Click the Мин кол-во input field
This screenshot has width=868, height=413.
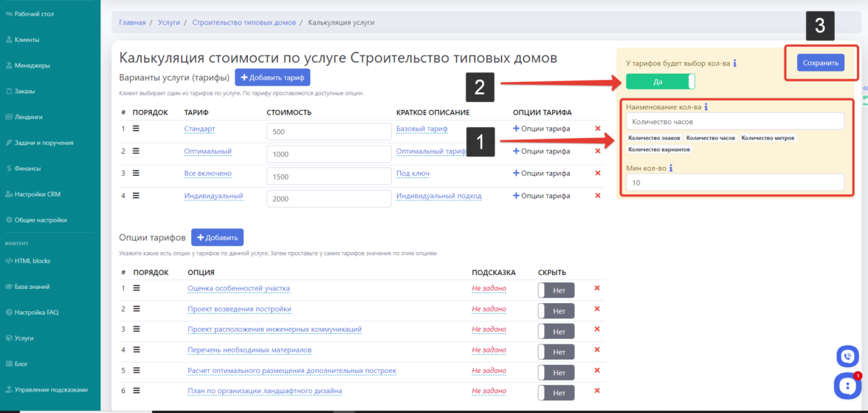click(x=734, y=182)
